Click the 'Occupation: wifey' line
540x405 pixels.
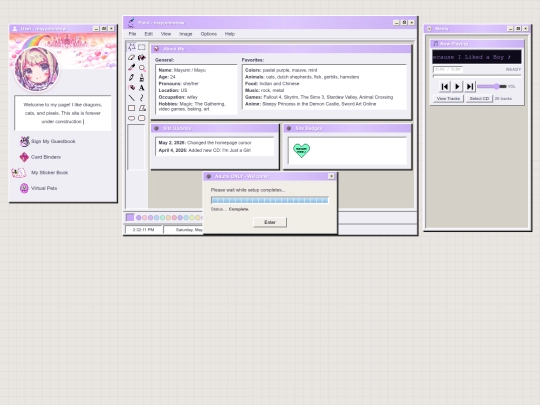click(178, 97)
